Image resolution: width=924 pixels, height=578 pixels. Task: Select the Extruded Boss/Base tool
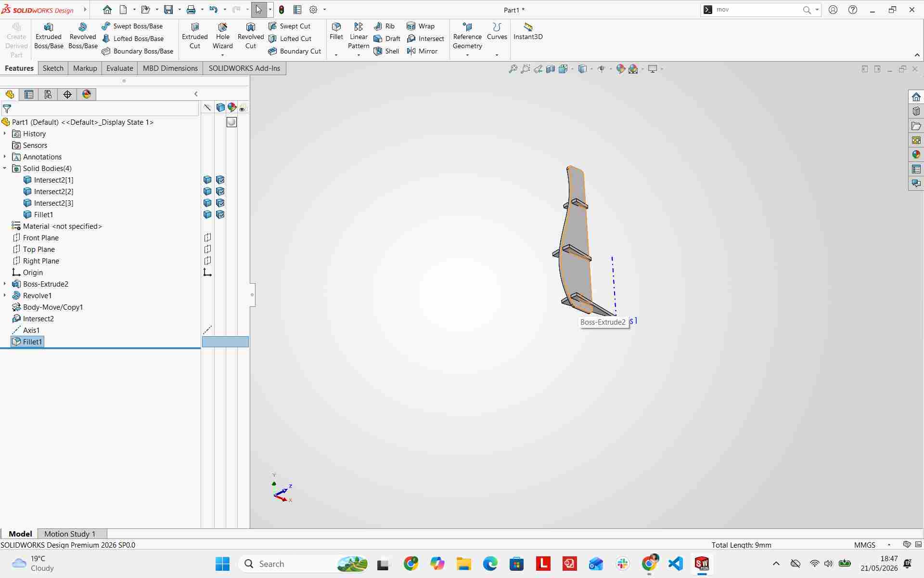[49, 36]
